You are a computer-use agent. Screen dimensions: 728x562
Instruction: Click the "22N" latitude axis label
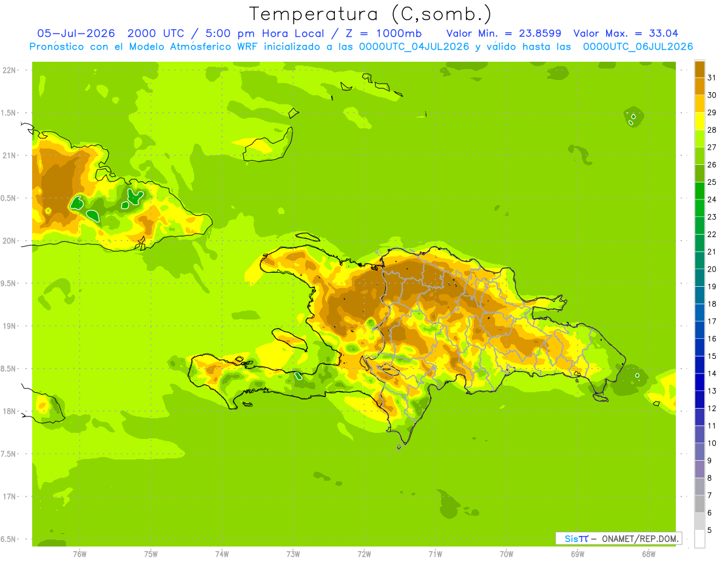click(8, 70)
